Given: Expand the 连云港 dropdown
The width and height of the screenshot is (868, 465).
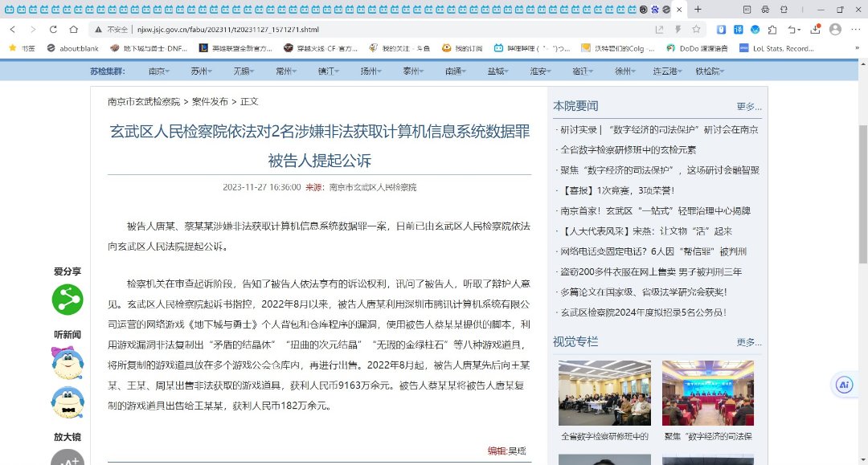Looking at the screenshot, I should pos(667,71).
